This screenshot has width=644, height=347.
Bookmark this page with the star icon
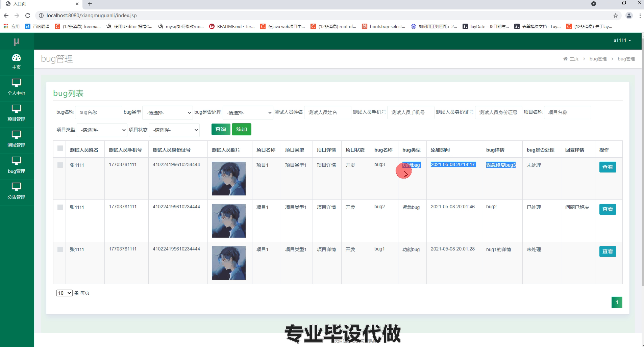click(616, 16)
